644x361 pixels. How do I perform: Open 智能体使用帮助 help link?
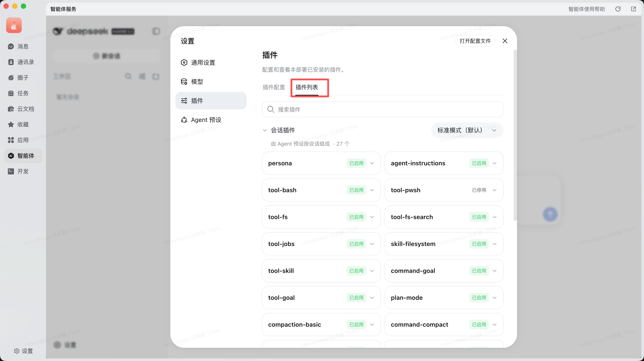[586, 9]
